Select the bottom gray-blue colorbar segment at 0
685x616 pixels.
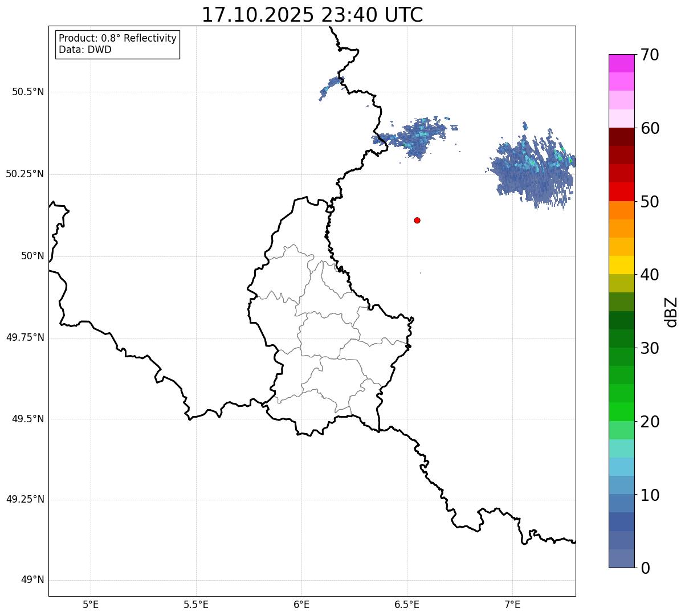tap(621, 558)
